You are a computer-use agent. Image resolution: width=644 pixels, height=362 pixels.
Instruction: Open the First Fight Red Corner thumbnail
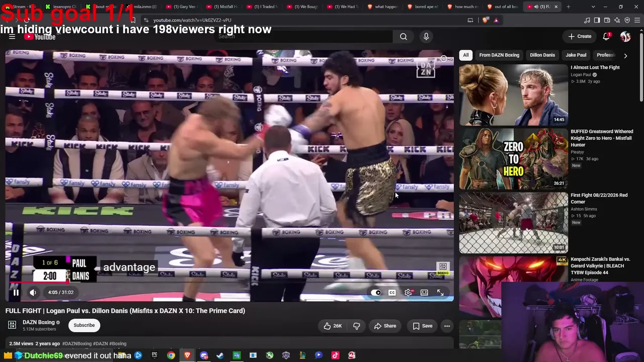pos(513,222)
